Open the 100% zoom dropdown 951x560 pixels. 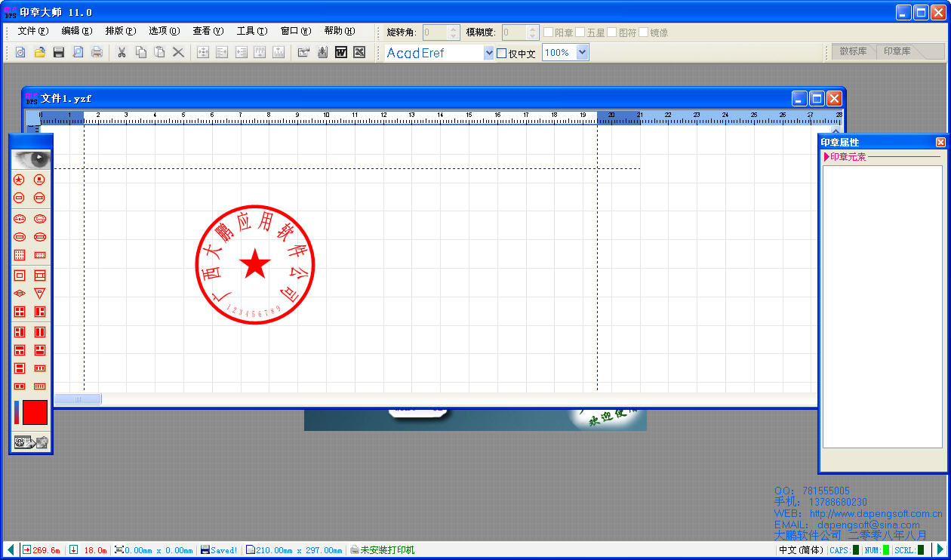[582, 53]
